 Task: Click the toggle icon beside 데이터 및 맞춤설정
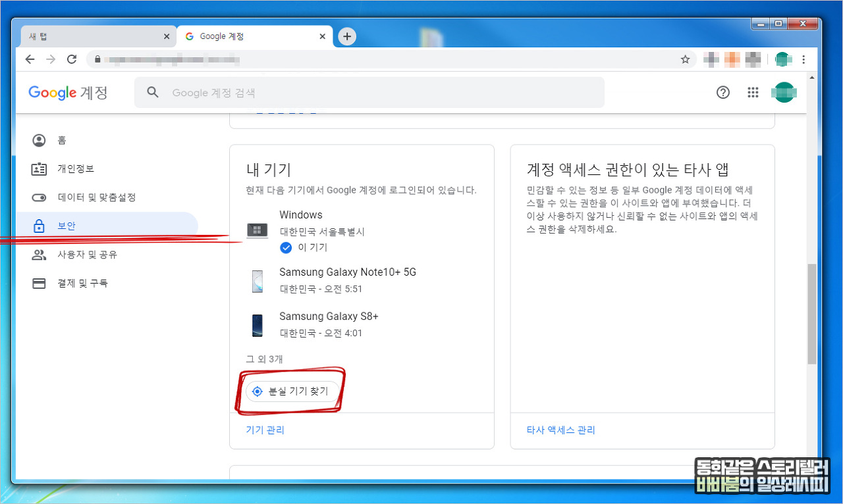pyautogui.click(x=39, y=197)
